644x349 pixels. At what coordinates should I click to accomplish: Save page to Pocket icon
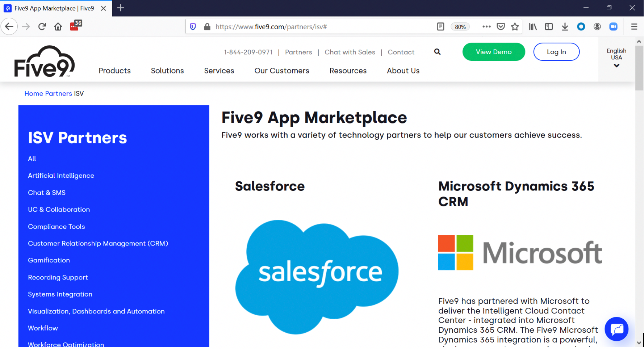(501, 26)
